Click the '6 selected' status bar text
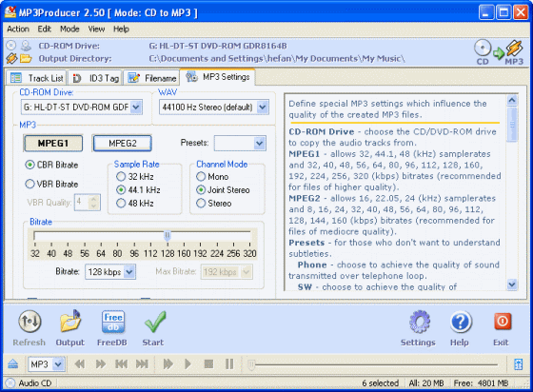533x392 pixels. [x=381, y=383]
